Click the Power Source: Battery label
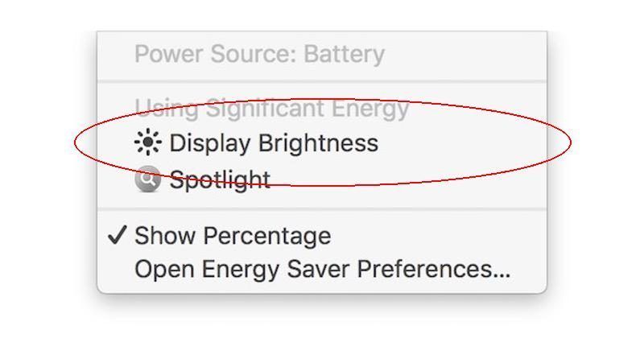644x338 pixels. pyautogui.click(x=259, y=55)
